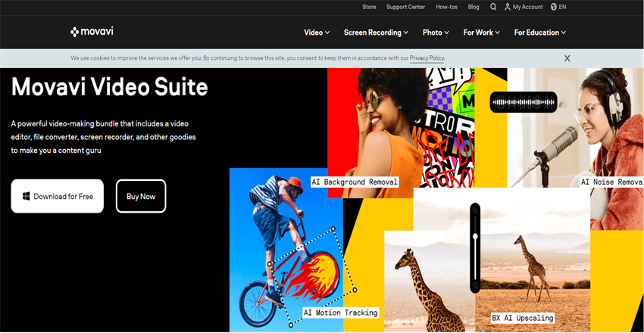Image resolution: width=644 pixels, height=333 pixels.
Task: Expand the For Education menu
Action: pyautogui.click(x=540, y=33)
